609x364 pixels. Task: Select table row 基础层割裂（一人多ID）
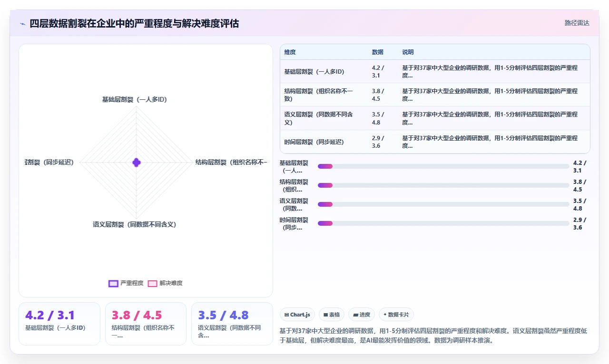[435, 71]
